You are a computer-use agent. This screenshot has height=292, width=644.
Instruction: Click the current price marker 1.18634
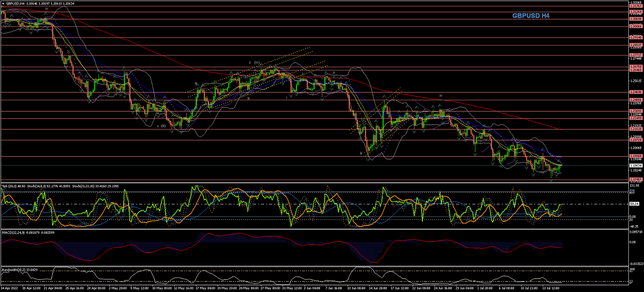(635, 166)
